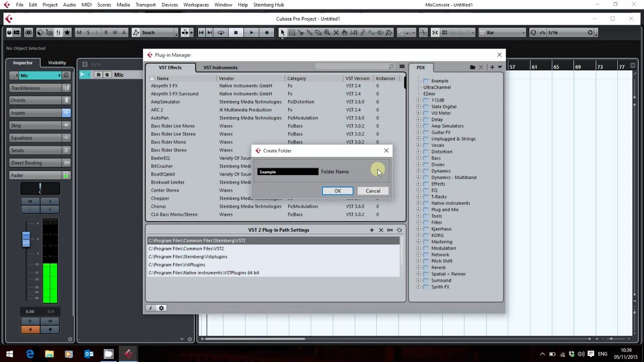Image resolution: width=644 pixels, height=362 pixels.
Task: Select the Play speaker tool
Action: [380, 33]
